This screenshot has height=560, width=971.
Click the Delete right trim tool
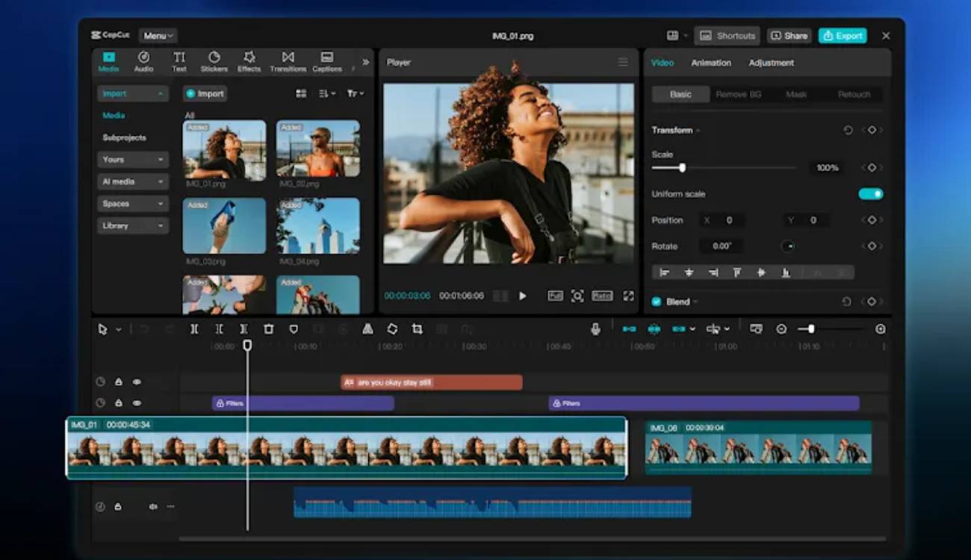click(243, 329)
